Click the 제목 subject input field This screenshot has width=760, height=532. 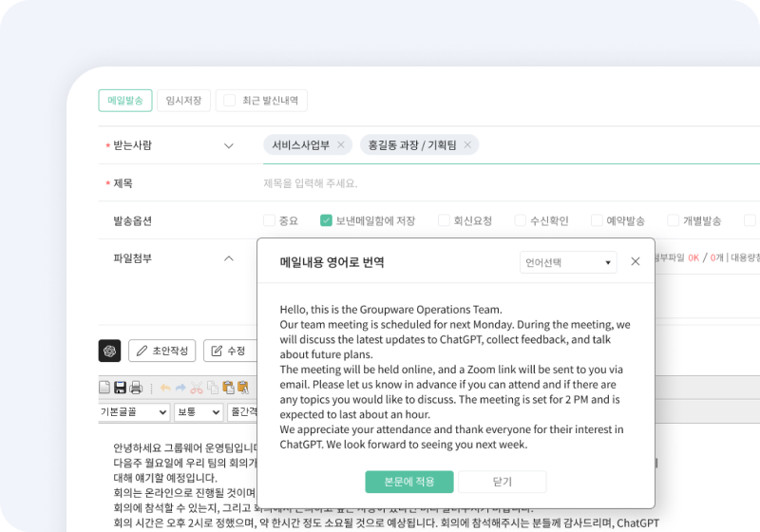[x=511, y=183]
